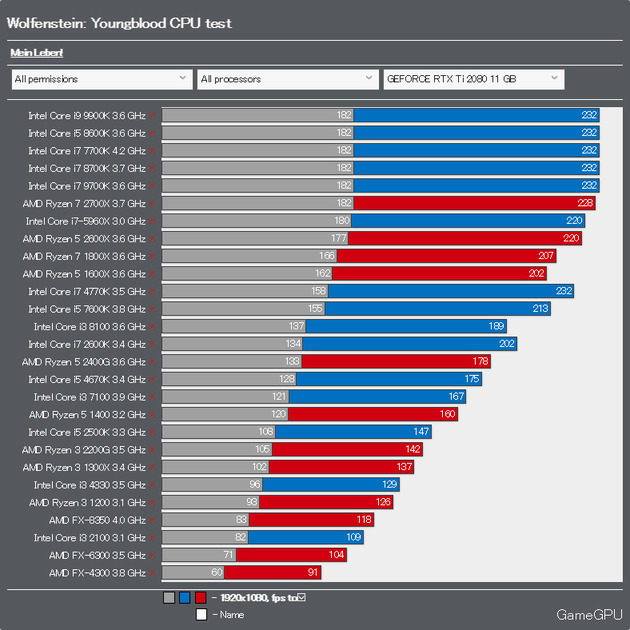Image resolution: width=630 pixels, height=630 pixels.
Task: Open the All permissions dropdown
Action: 102,79
